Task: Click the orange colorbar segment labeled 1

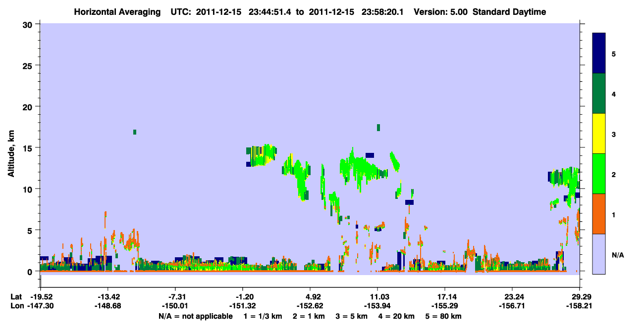Action: pyautogui.click(x=599, y=214)
